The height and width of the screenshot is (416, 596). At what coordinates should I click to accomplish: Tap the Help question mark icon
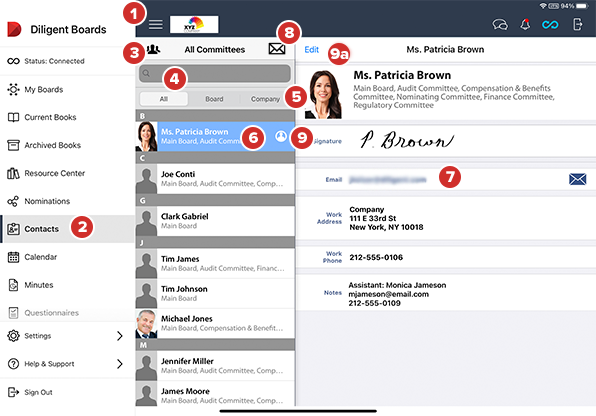(x=13, y=364)
